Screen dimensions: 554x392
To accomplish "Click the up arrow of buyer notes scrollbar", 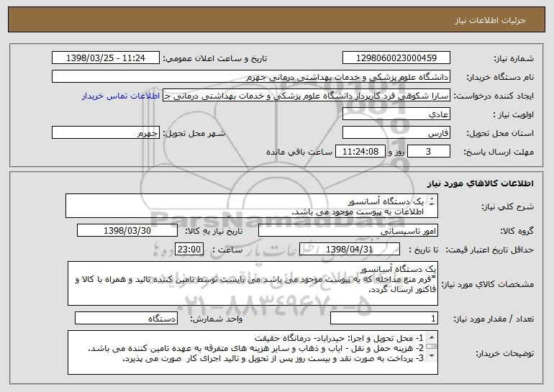I will (x=432, y=336).
